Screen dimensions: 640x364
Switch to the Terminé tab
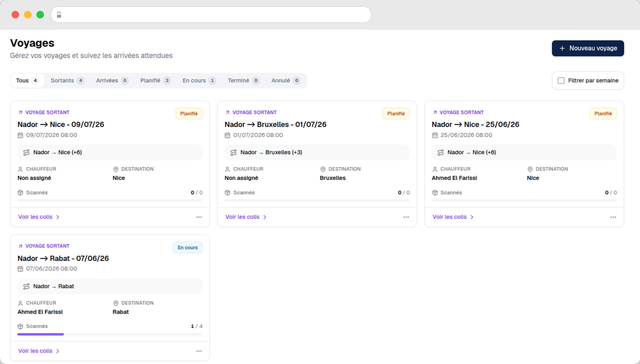click(x=244, y=81)
